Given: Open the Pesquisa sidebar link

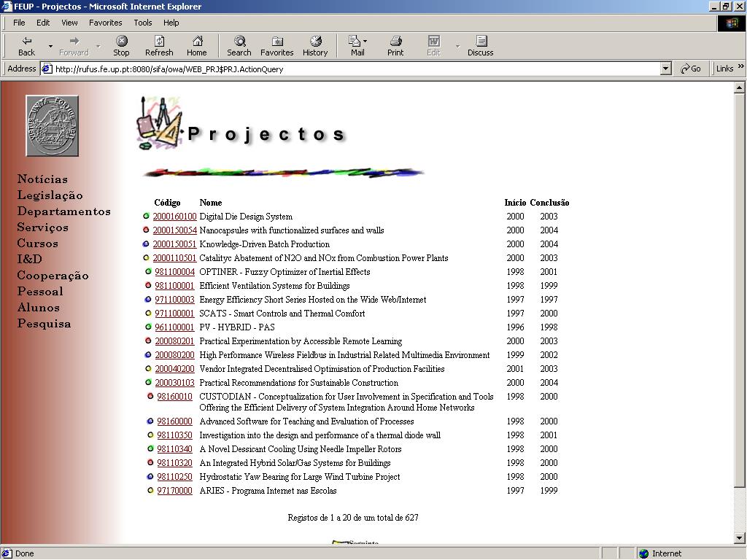Looking at the screenshot, I should point(44,324).
